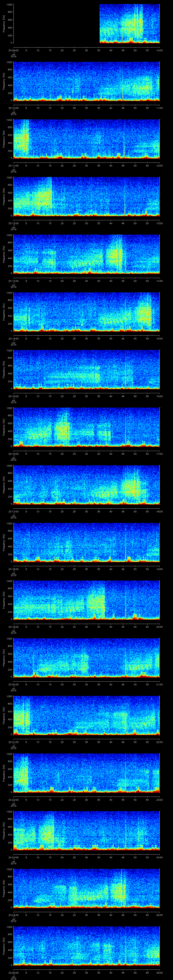Image resolution: width=173 pixels, height=980 pixels.
Task: Click the Frequency (Hz) label of 20:17:00 plot
Action: (4, 485)
